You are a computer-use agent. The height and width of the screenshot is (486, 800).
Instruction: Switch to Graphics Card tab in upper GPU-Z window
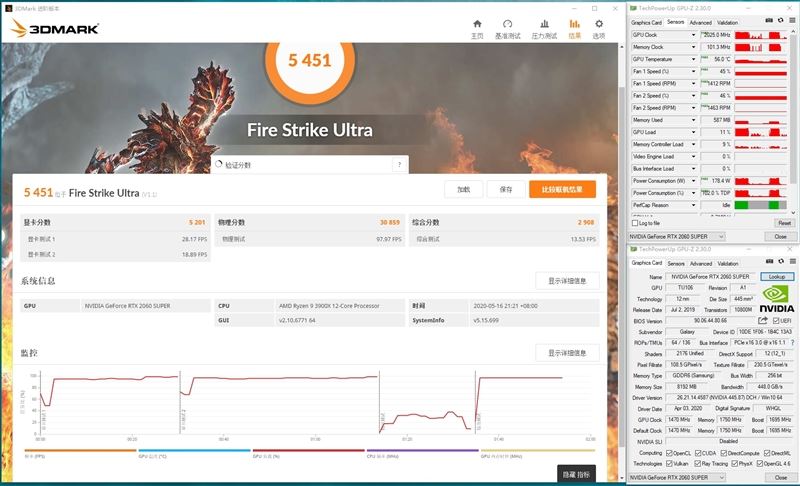[x=646, y=22]
